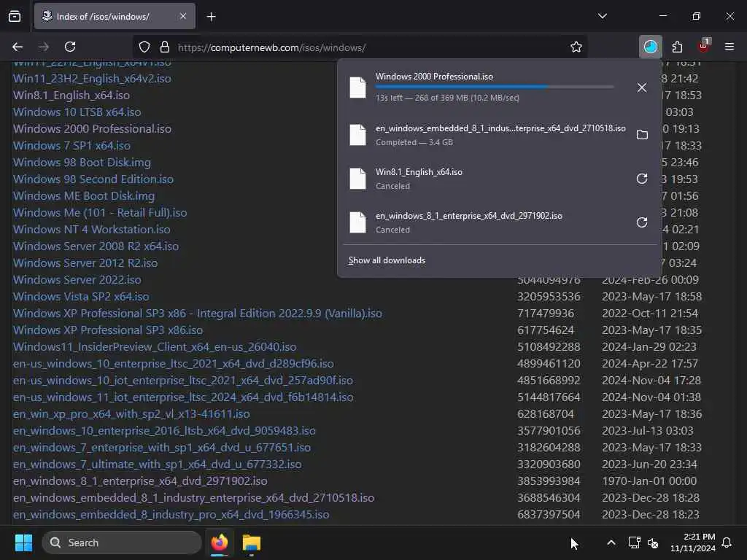This screenshot has height=560, width=747.
Task: Open tracking protection shield icon
Action: [144, 47]
